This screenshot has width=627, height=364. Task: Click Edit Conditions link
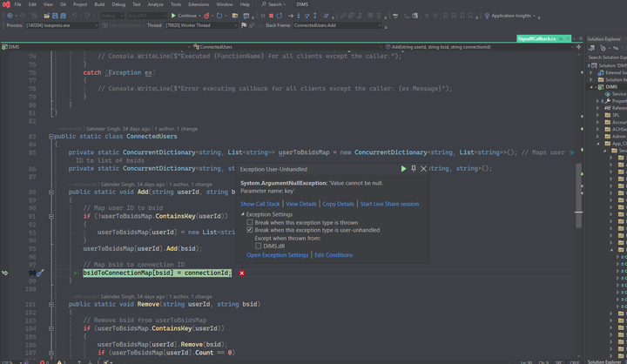pos(334,255)
